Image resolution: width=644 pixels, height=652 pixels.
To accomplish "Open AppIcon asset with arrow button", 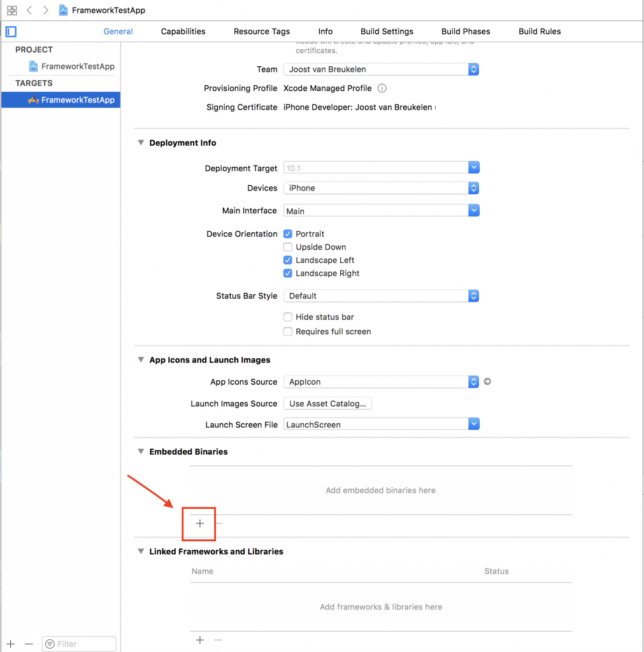I will point(487,381).
